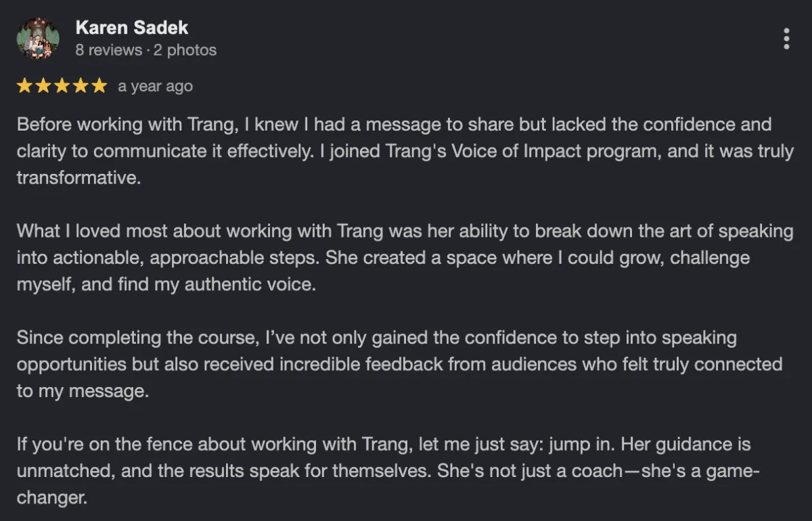Click the fourth rating star
Viewport: 812px width, 521px height.
81,86
